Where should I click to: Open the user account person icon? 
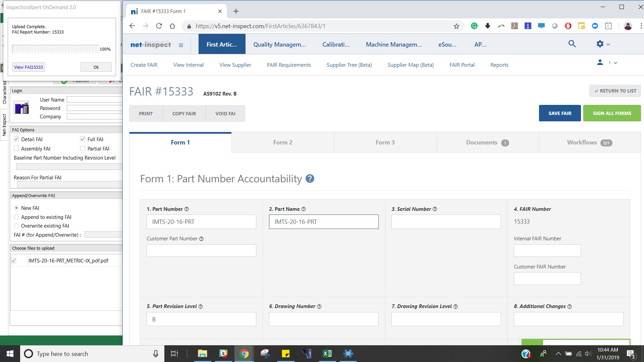[x=600, y=63]
